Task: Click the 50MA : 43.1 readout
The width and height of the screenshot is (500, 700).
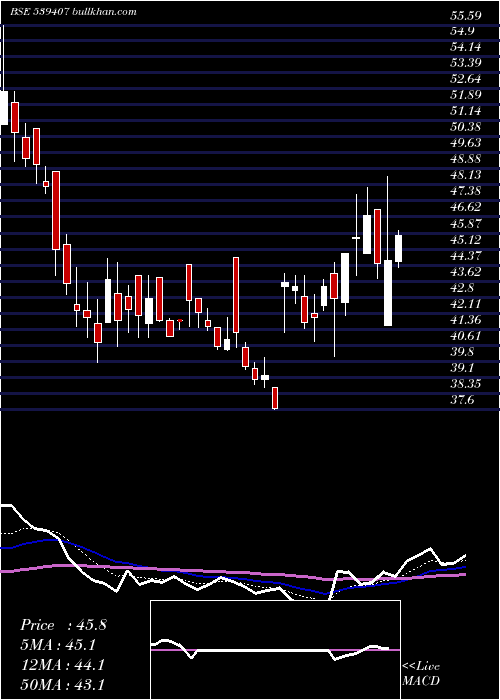Action: pyautogui.click(x=62, y=684)
